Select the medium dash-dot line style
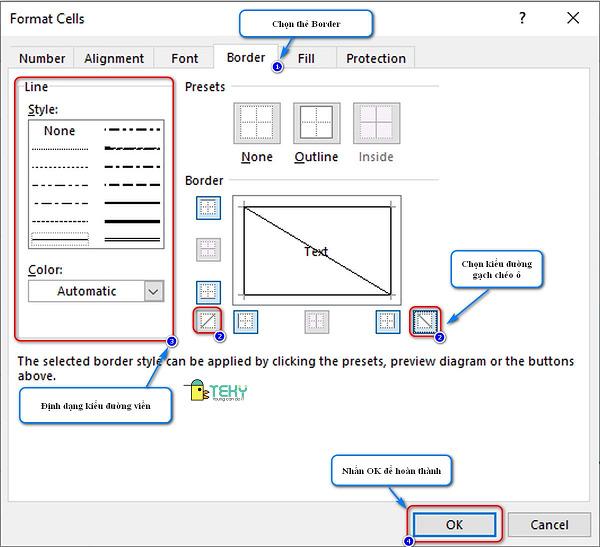 [132, 167]
